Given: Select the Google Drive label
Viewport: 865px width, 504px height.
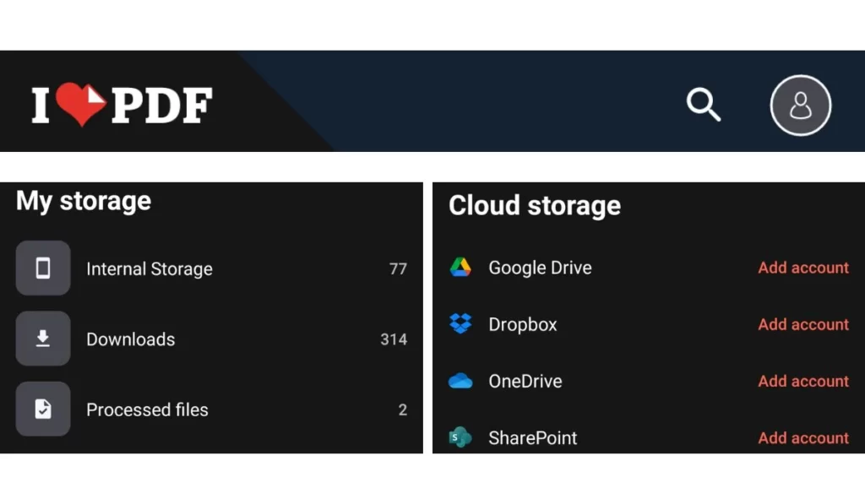Looking at the screenshot, I should click(x=540, y=268).
